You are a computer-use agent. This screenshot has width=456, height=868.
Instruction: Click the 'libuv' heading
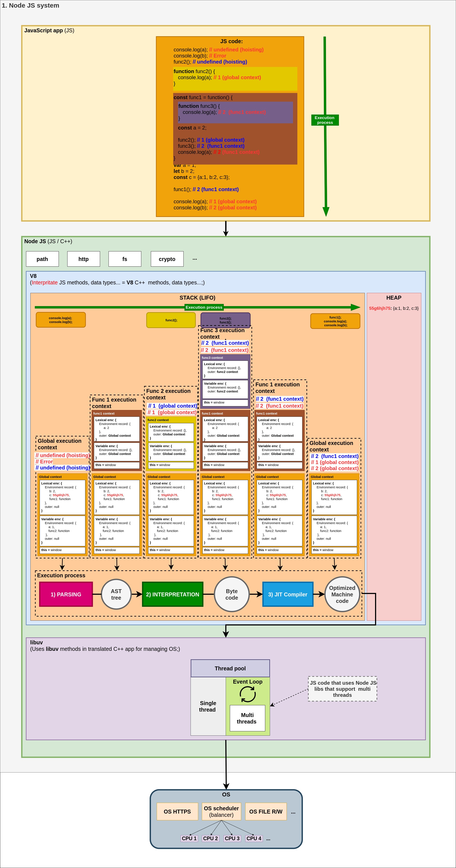(x=36, y=642)
